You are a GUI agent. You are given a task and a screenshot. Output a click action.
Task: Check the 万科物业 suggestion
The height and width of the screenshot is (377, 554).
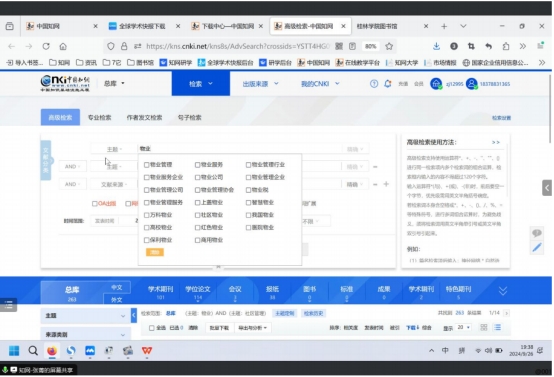click(x=146, y=215)
